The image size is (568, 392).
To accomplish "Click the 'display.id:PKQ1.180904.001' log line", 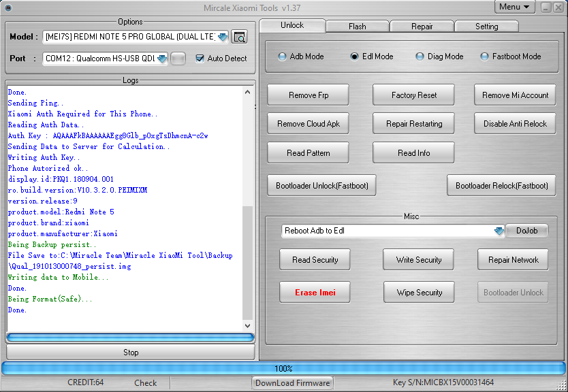I will tap(61, 179).
